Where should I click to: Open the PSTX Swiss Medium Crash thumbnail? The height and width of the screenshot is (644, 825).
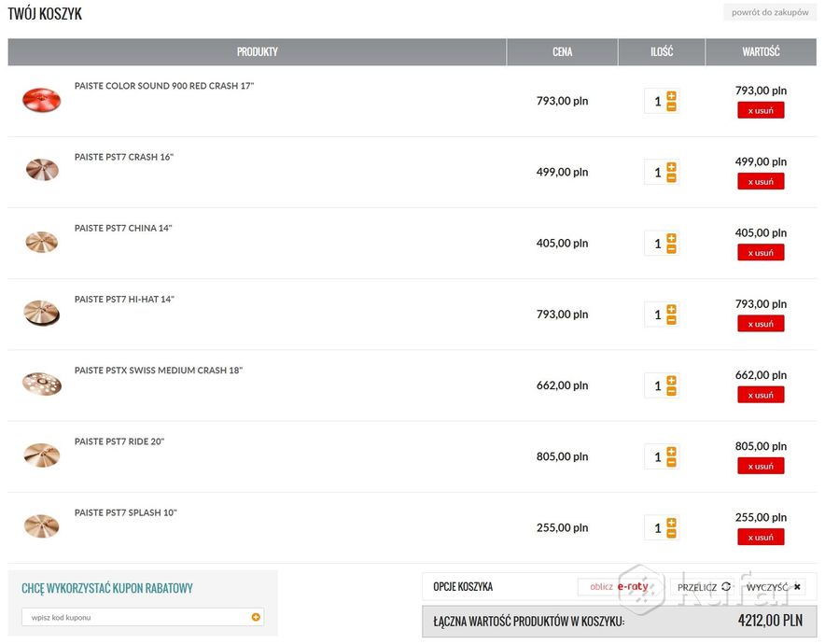(42, 384)
